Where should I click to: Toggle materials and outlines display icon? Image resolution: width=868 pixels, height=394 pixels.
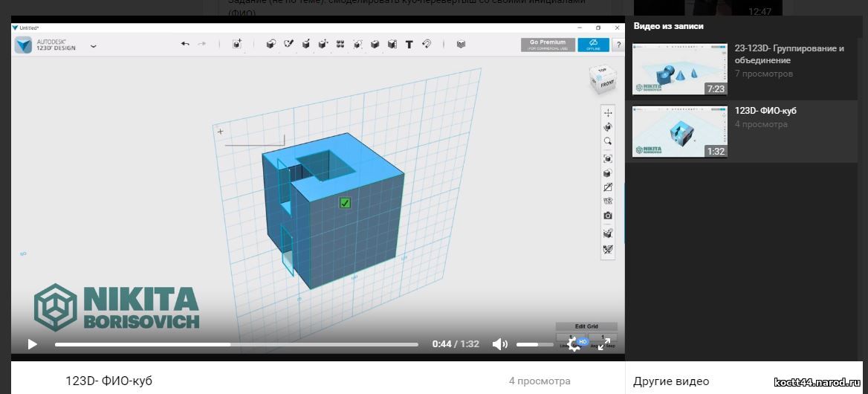608,187
